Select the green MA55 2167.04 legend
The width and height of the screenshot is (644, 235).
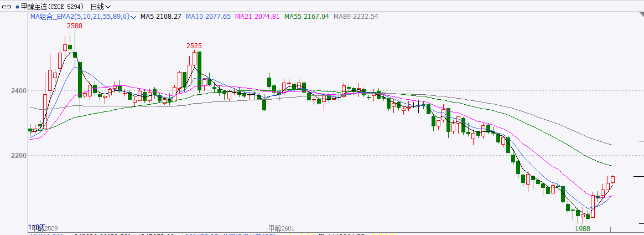tap(307, 17)
